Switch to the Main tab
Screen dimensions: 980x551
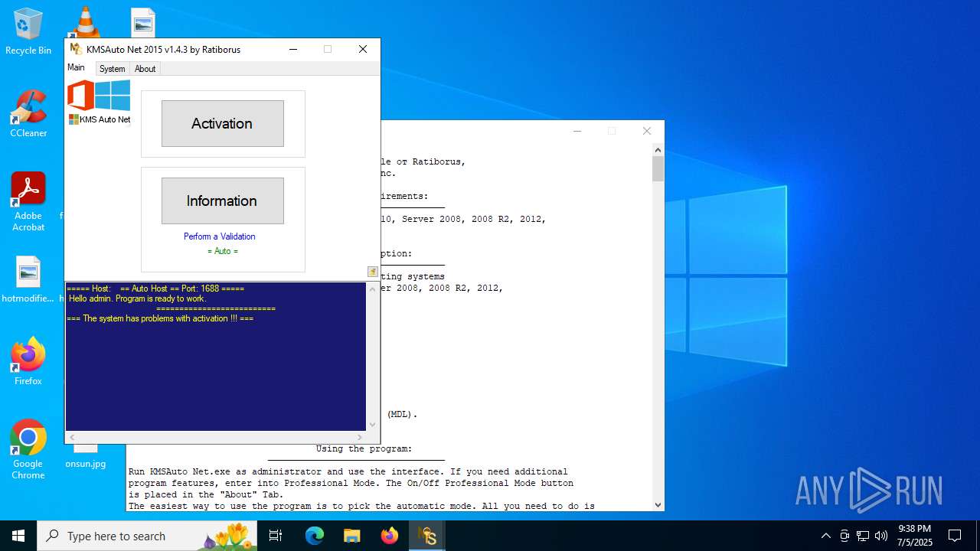(x=76, y=67)
